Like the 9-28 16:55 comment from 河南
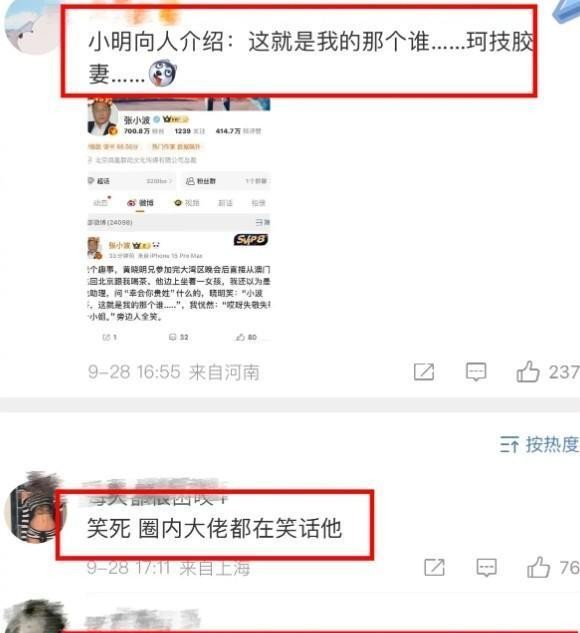The width and height of the screenshot is (580, 633). (528, 371)
